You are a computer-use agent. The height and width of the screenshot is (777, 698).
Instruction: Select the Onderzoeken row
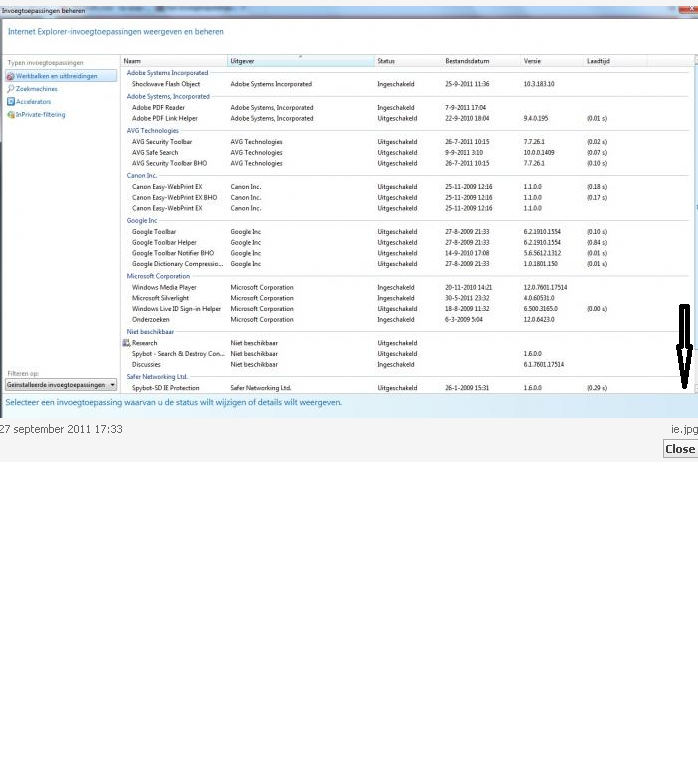[406, 320]
